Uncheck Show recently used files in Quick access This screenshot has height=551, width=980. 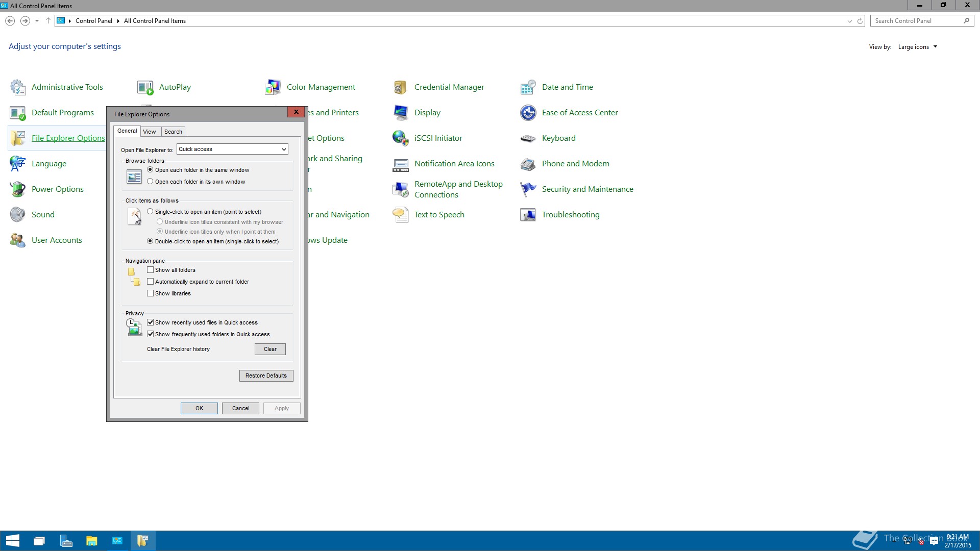[150, 322]
